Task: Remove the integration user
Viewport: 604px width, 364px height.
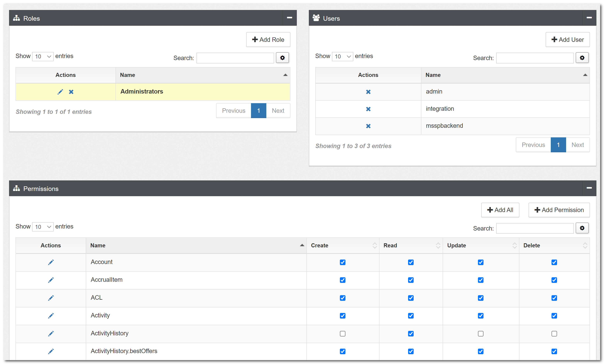Action: [x=368, y=109]
